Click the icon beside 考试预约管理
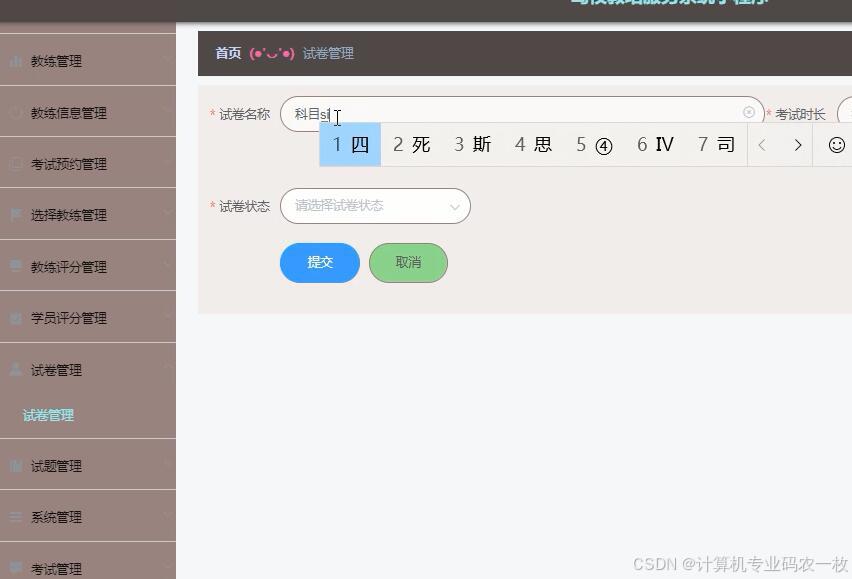The image size is (852, 579). (x=16, y=163)
